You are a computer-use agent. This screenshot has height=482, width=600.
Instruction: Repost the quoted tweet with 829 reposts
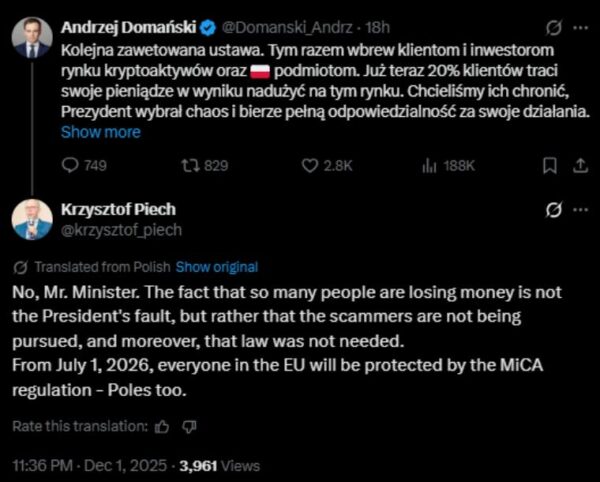point(185,165)
